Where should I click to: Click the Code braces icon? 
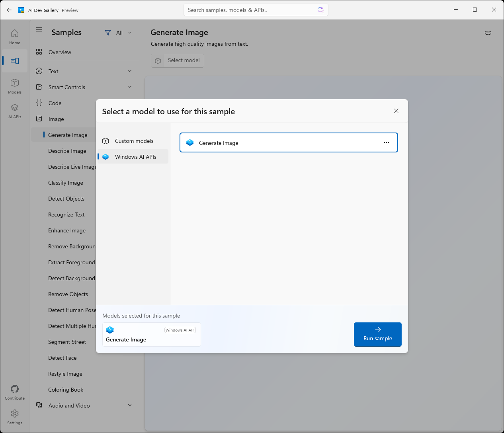[x=39, y=103]
